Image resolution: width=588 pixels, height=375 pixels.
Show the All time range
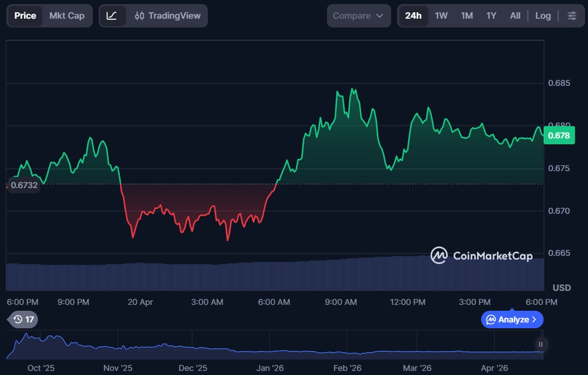pos(514,16)
